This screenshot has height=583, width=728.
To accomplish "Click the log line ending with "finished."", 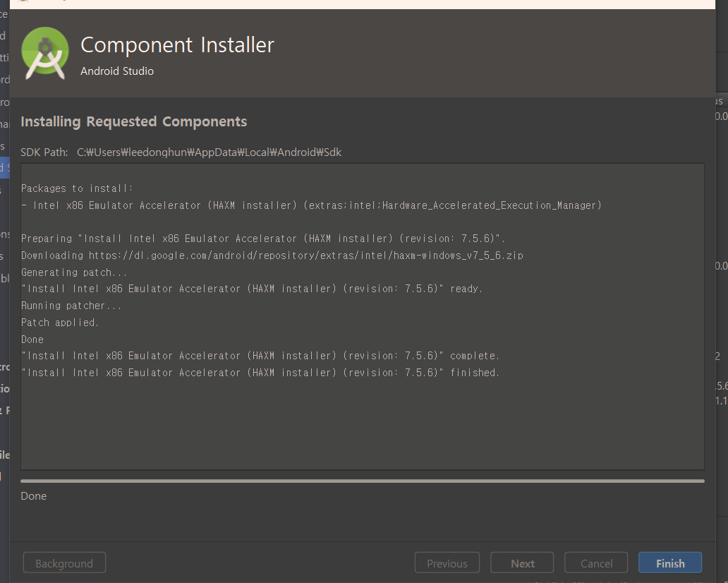I will coord(260,373).
